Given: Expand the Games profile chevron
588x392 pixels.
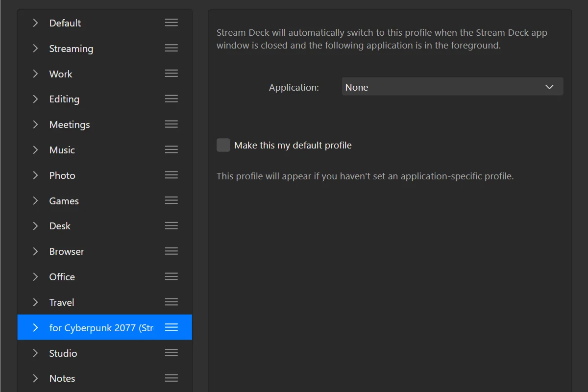Looking at the screenshot, I should point(35,200).
